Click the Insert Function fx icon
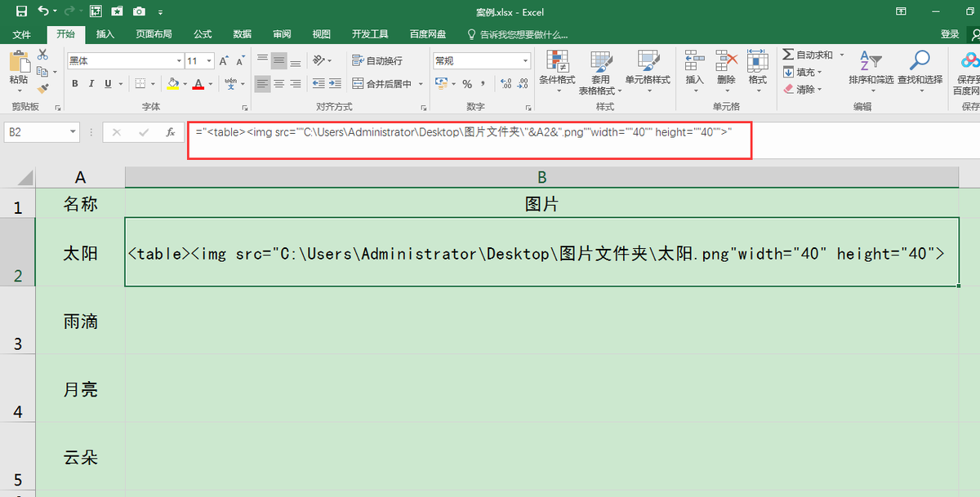Image resolution: width=980 pixels, height=497 pixels. (x=170, y=131)
